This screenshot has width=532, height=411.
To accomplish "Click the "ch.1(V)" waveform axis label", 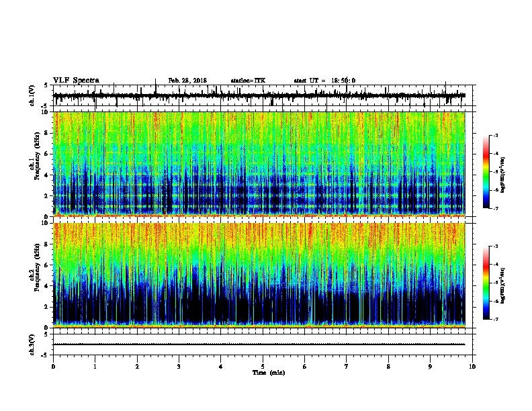I will click(x=32, y=95).
